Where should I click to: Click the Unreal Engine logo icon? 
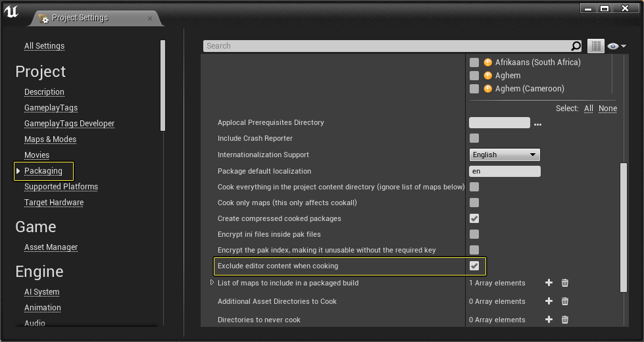(11, 11)
